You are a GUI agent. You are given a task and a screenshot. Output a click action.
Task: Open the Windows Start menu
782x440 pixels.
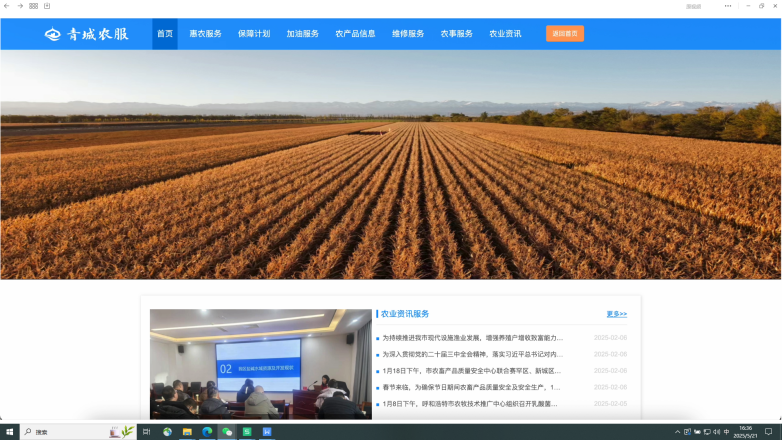point(9,432)
